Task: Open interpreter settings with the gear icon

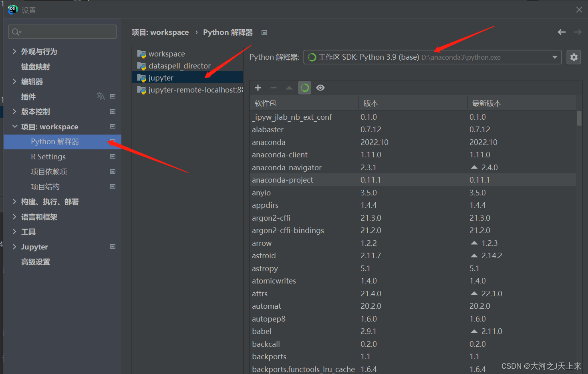Action: tap(574, 57)
